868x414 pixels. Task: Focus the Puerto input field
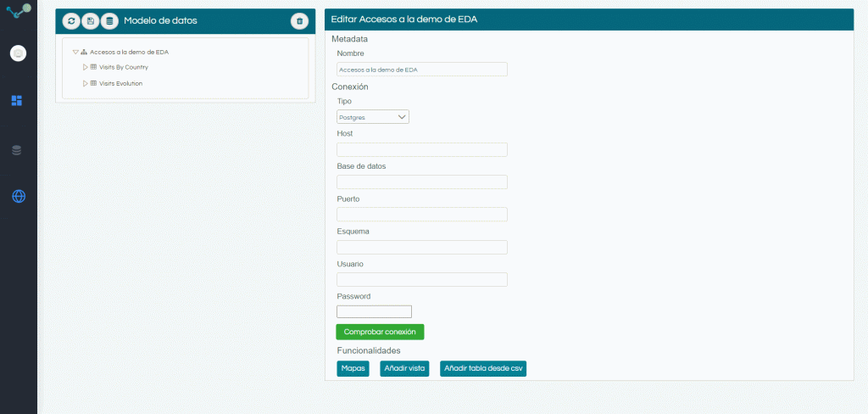click(x=422, y=215)
